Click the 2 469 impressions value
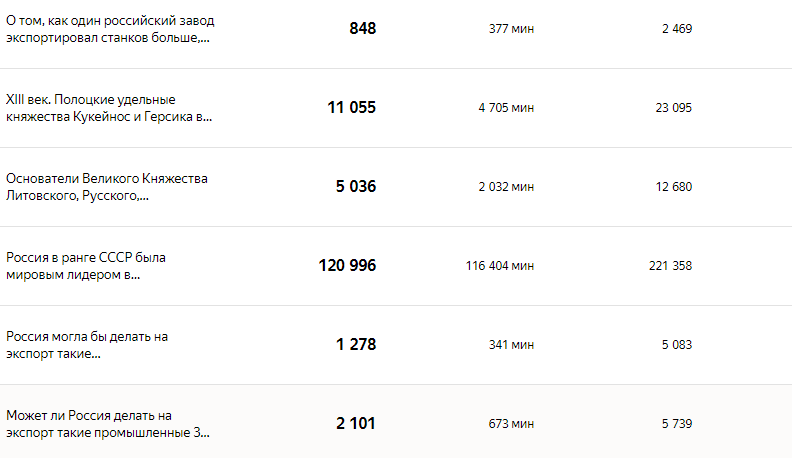Image resolution: width=792 pixels, height=458 pixels. point(677,29)
